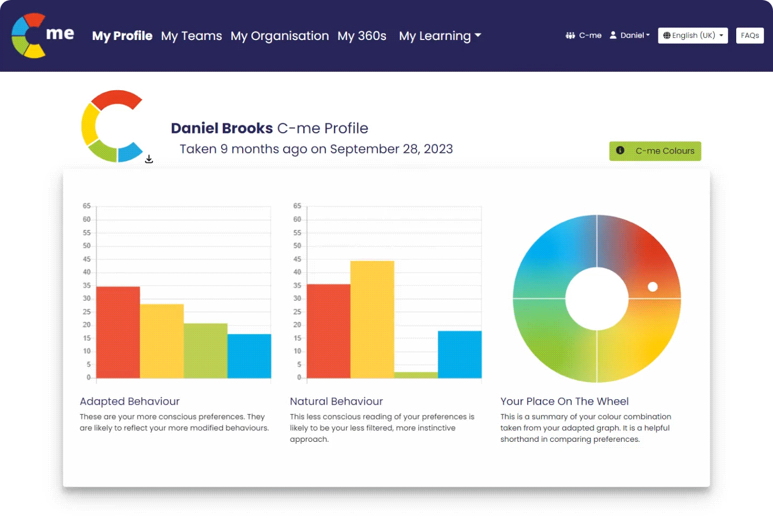Open My Organisation page
Image resolution: width=773 pixels, height=532 pixels.
279,36
